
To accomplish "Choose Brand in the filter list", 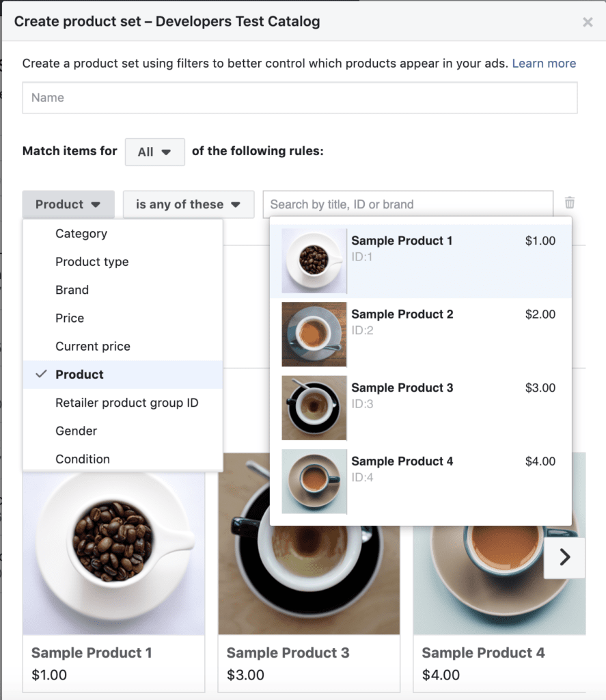I will (x=72, y=290).
